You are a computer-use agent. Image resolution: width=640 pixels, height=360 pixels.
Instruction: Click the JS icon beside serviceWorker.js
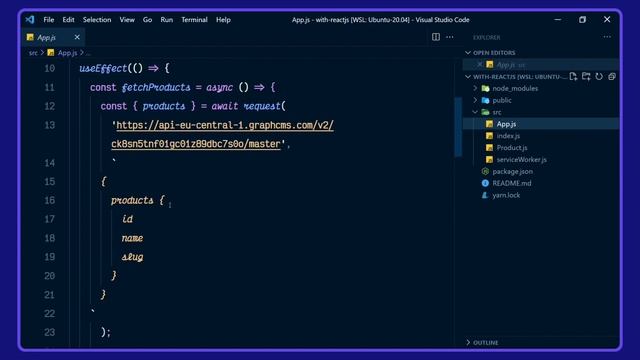[489, 159]
